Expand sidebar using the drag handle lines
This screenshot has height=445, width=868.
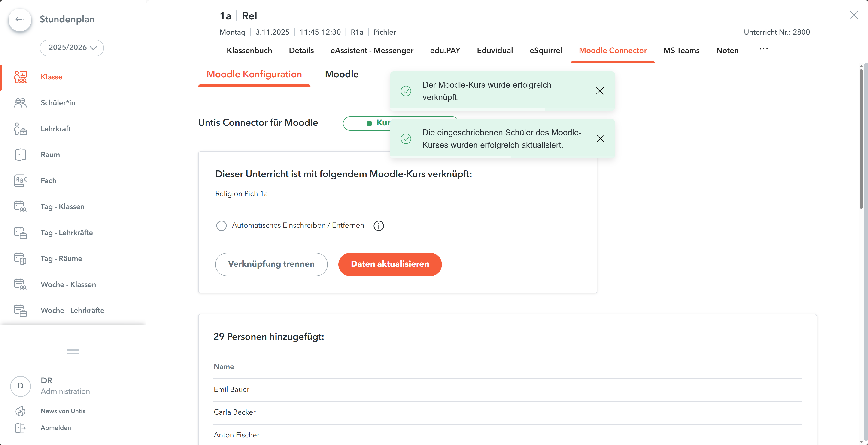73,351
